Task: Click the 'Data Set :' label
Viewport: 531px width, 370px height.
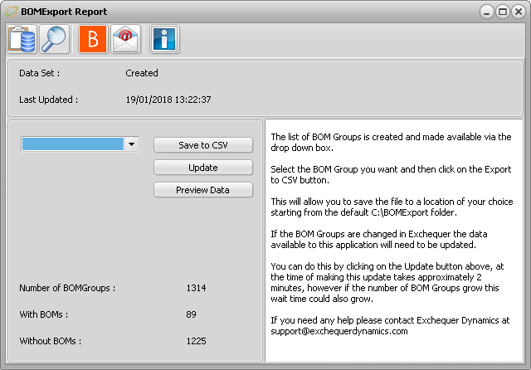Action: pyautogui.click(x=39, y=73)
